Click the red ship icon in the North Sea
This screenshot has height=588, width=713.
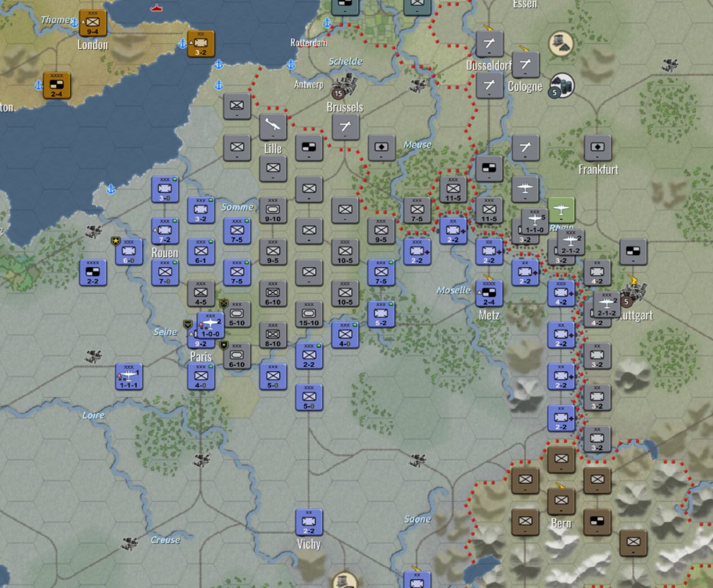(x=156, y=7)
